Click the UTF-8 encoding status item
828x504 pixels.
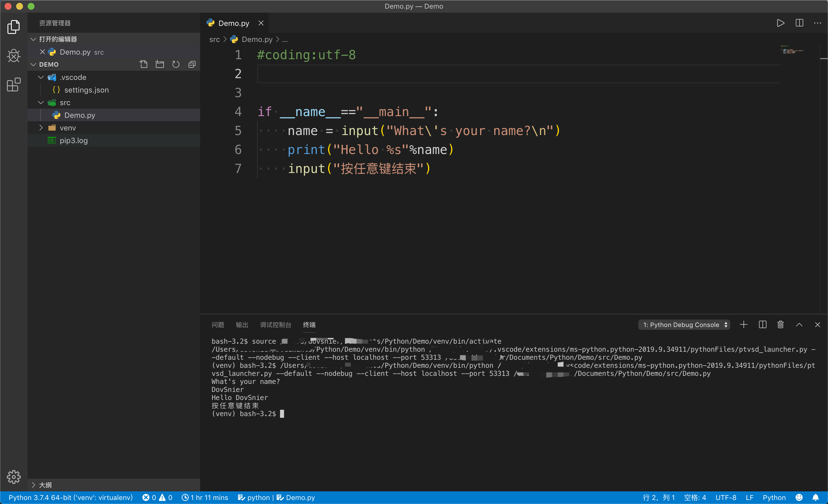click(x=726, y=497)
